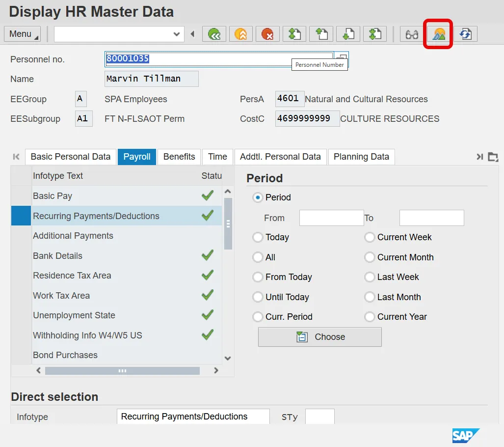Click the red Cancel toolbar icon
This screenshot has width=504, height=447.
click(x=267, y=34)
